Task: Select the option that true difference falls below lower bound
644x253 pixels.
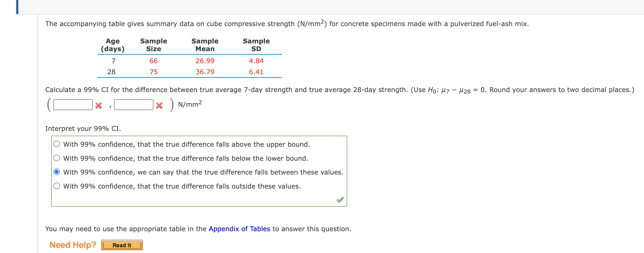Action: coord(57,158)
